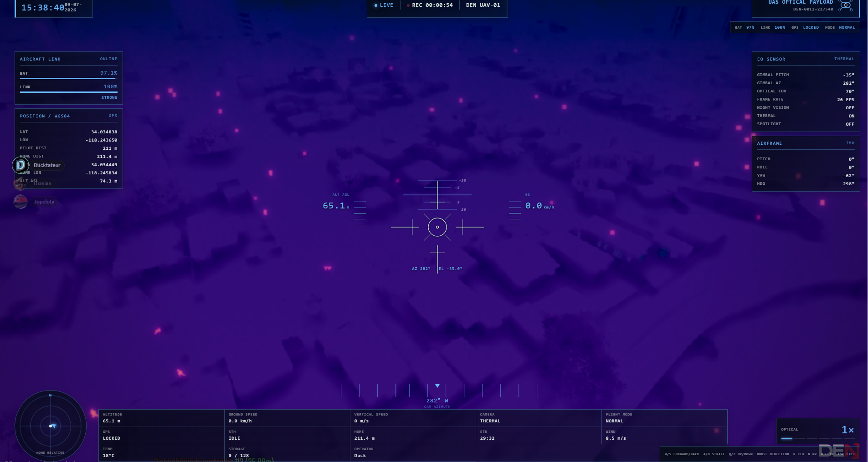This screenshot has width=868, height=462.
Task: Click the camera azimuth triangle marker
Action: click(x=437, y=386)
